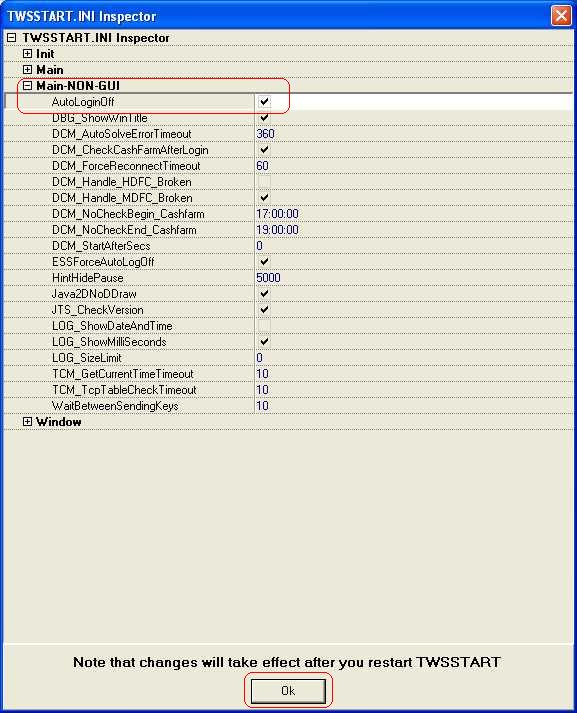Select the DCM_StartAfterSecs label
The height and width of the screenshot is (713, 577).
pyautogui.click(x=101, y=246)
